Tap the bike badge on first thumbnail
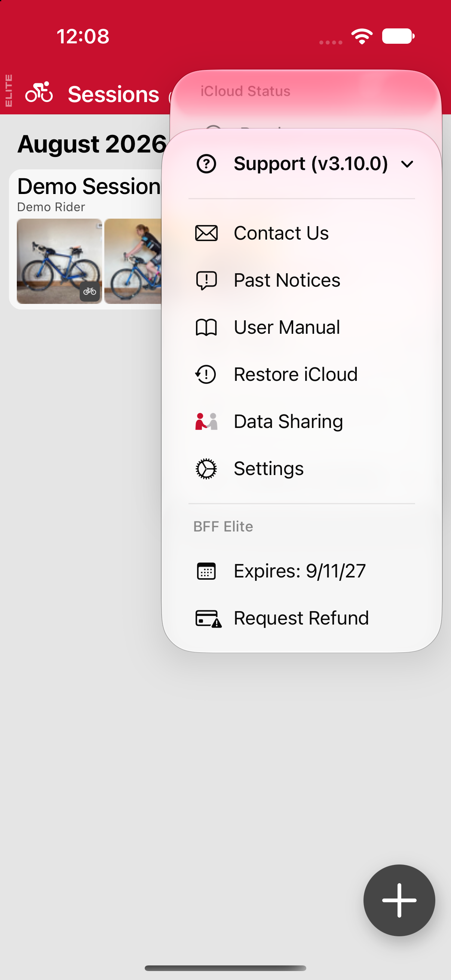Image resolution: width=451 pixels, height=980 pixels. [90, 292]
